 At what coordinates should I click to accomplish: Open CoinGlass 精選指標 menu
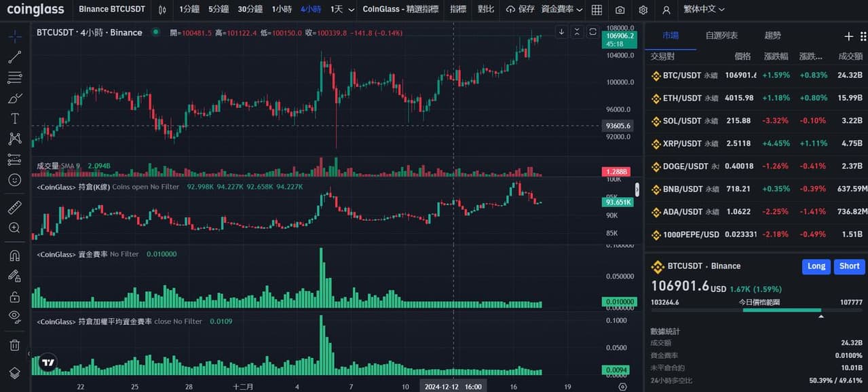[x=400, y=10]
